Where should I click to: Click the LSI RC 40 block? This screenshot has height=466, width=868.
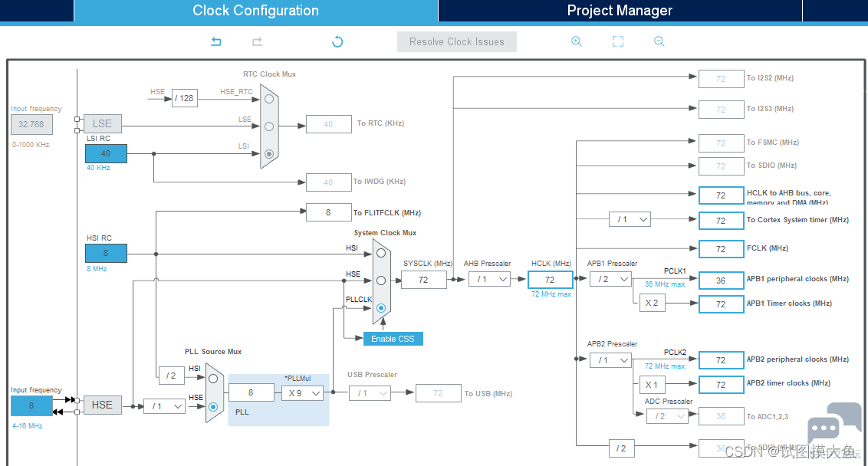(106, 153)
